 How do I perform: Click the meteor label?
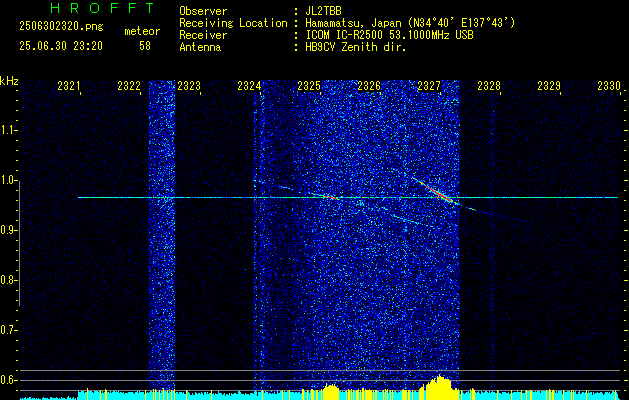(142, 31)
